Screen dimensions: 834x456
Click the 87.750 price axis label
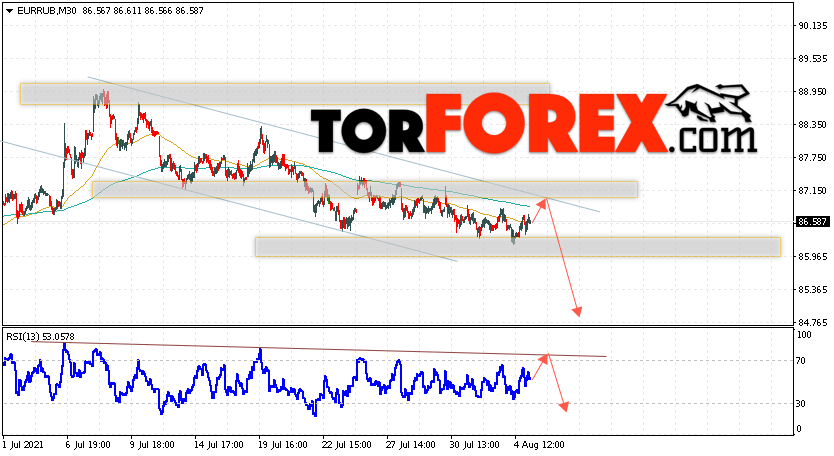812,157
